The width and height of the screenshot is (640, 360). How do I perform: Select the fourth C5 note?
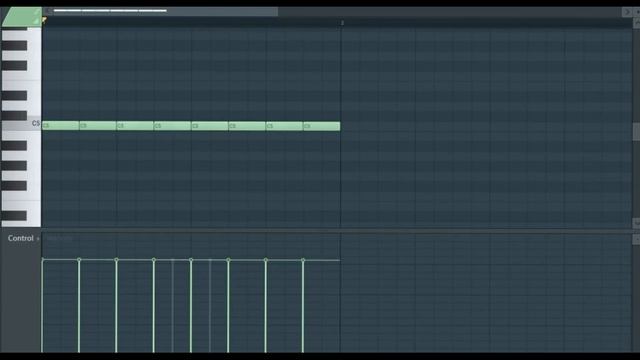[173, 126]
